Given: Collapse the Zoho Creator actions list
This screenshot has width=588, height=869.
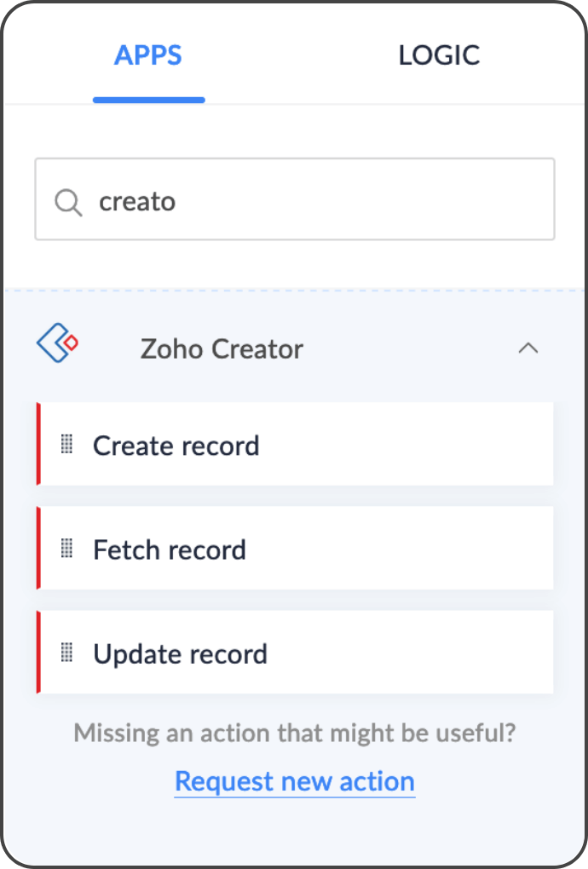Looking at the screenshot, I should [x=528, y=348].
